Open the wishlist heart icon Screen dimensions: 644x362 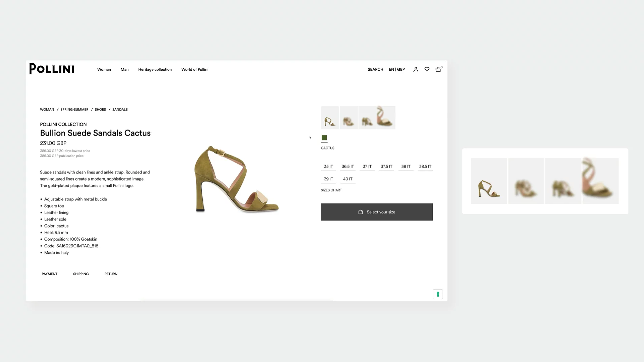click(x=427, y=69)
